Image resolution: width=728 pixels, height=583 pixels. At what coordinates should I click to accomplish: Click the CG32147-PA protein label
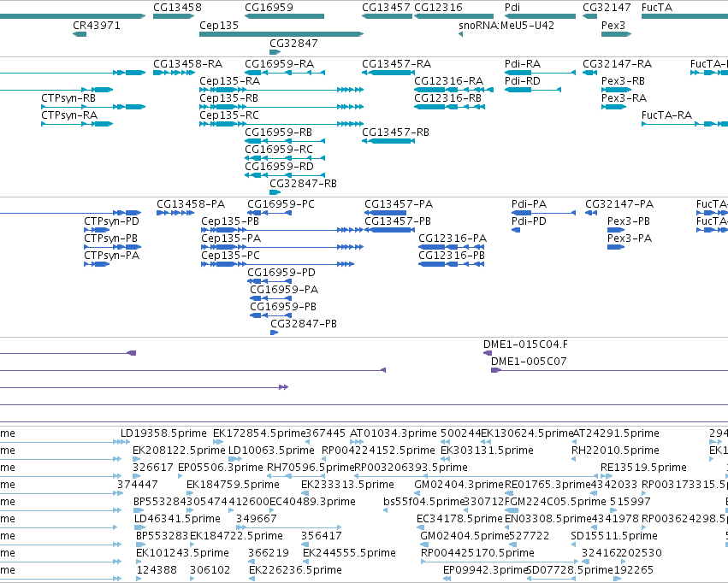pyautogui.click(x=619, y=204)
